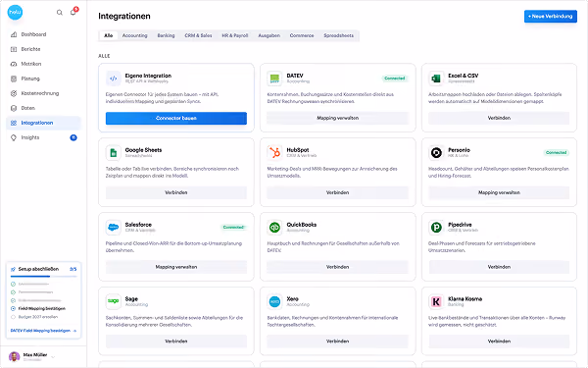
Task: Click Verbinden on the Klarna Kosma card
Action: 499,341
